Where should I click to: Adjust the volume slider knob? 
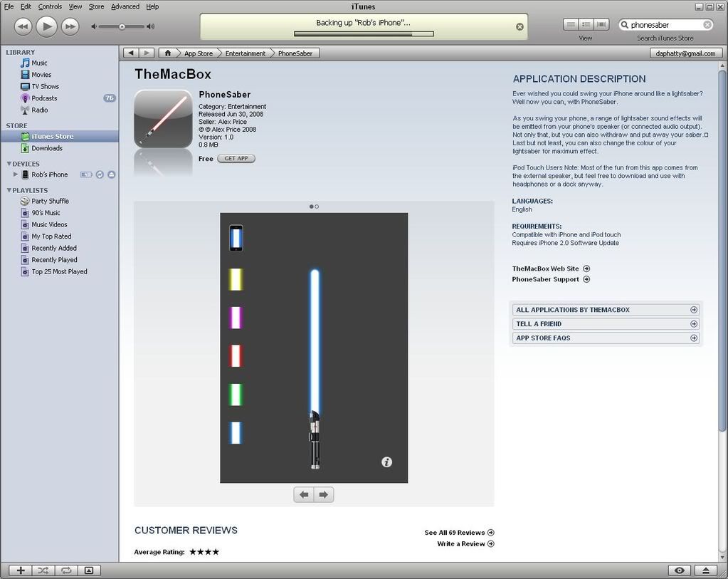(x=122, y=26)
